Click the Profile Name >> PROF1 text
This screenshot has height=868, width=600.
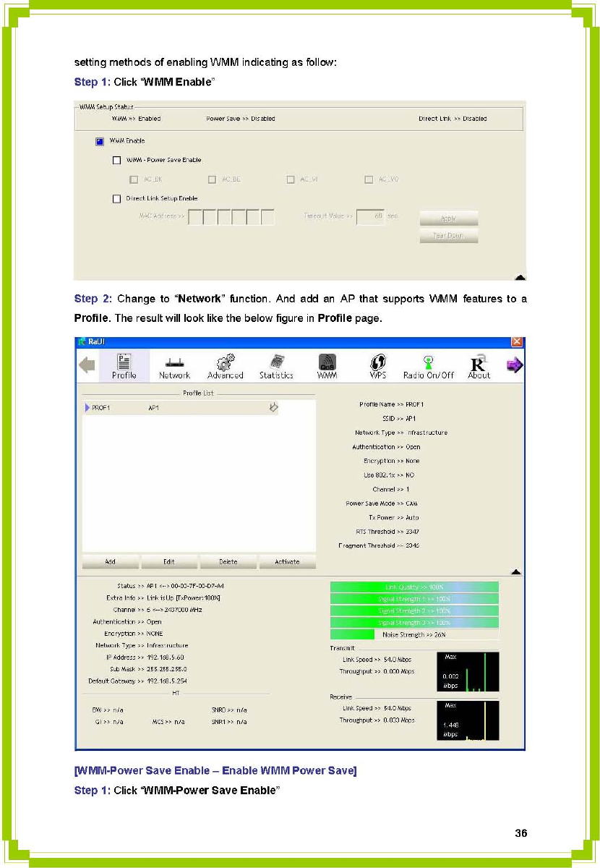coord(392,404)
